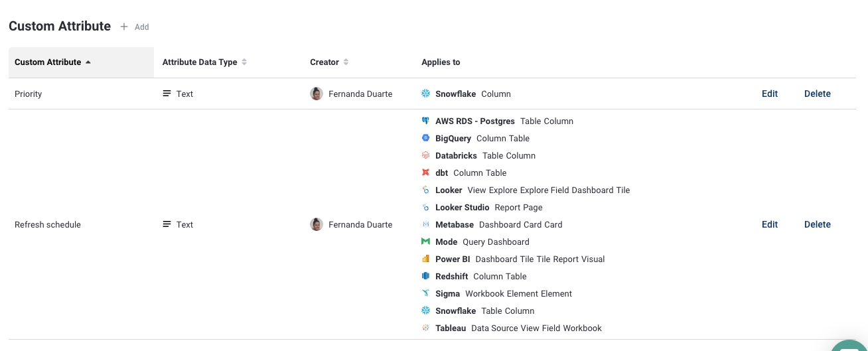
Task: Click the Mode icon in Refresh schedule row
Action: [x=426, y=242]
